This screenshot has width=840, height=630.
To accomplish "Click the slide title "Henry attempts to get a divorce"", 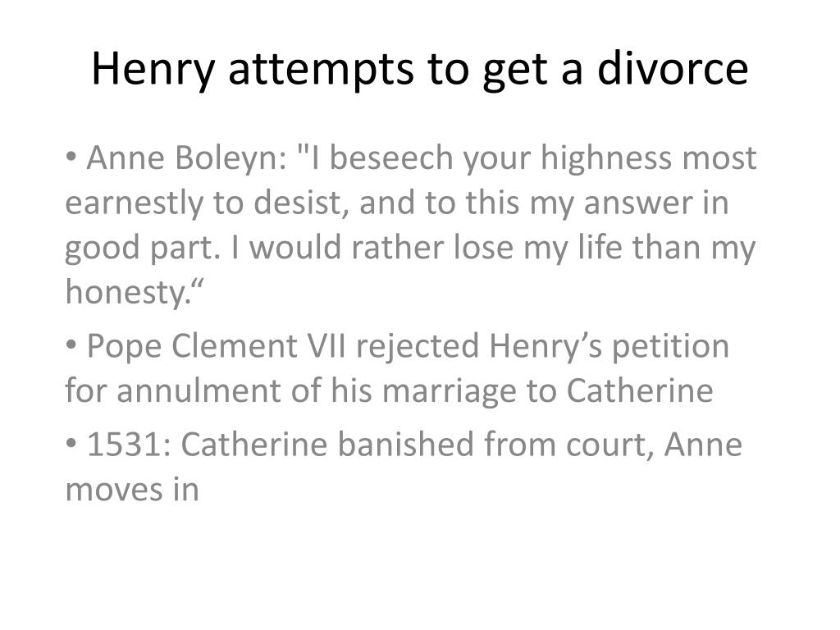I will coord(419,69).
